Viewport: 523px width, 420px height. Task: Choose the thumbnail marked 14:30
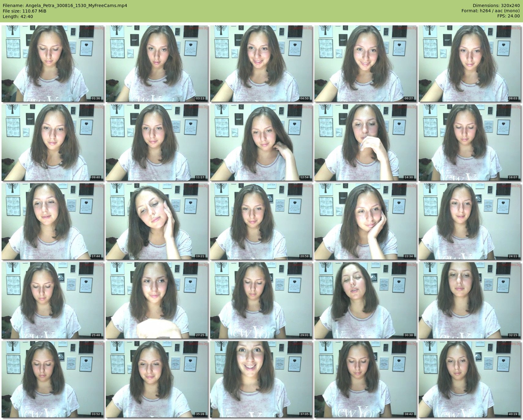tap(365, 143)
